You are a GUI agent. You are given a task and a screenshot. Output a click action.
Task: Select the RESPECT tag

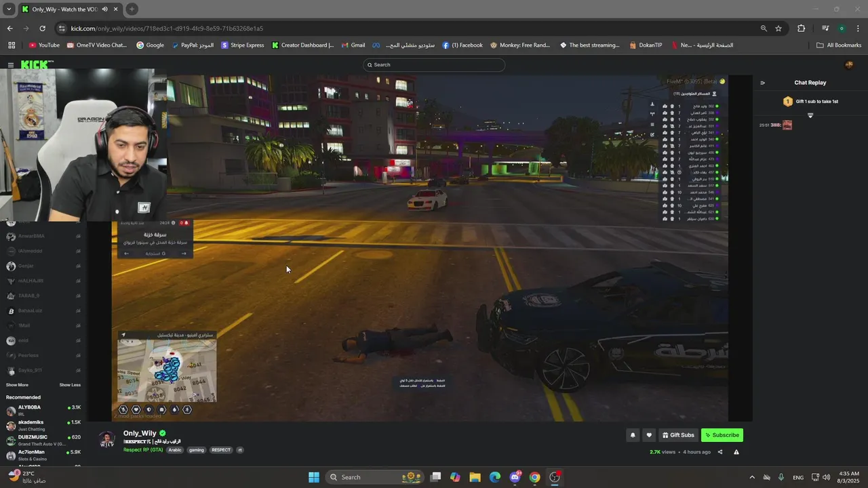click(x=220, y=450)
